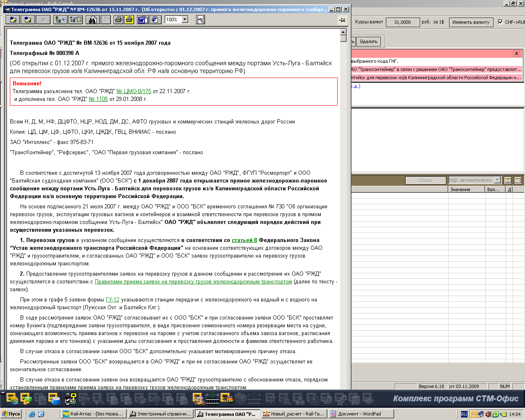Screen dimensions: 525x420
Task: Click the 31,0000 exchange rate field
Action: point(402,22)
